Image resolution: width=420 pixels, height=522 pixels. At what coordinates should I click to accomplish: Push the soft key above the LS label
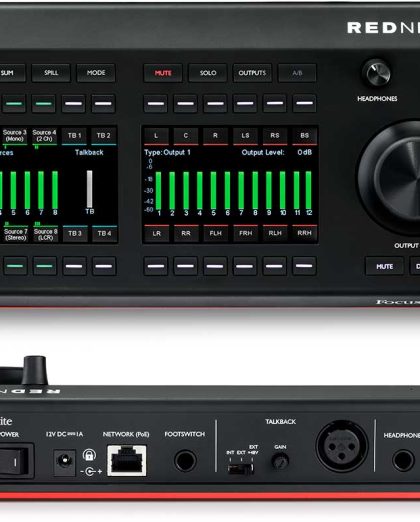245,103
